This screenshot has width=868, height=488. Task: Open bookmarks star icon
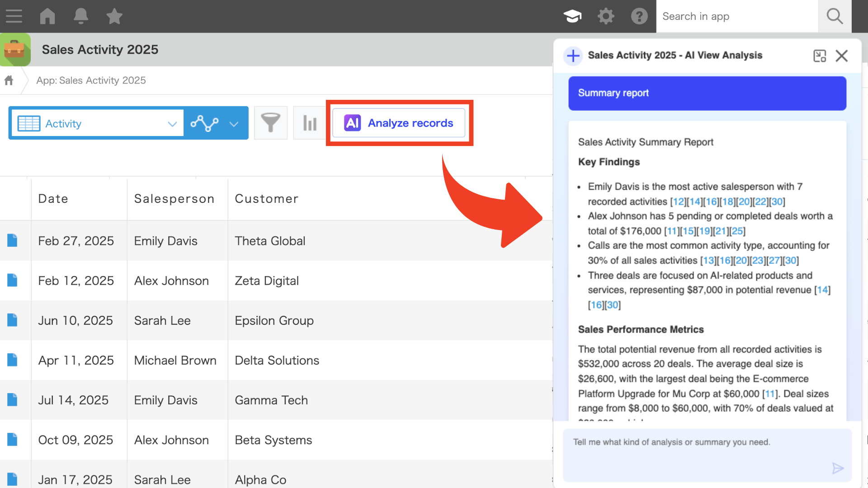click(x=114, y=16)
